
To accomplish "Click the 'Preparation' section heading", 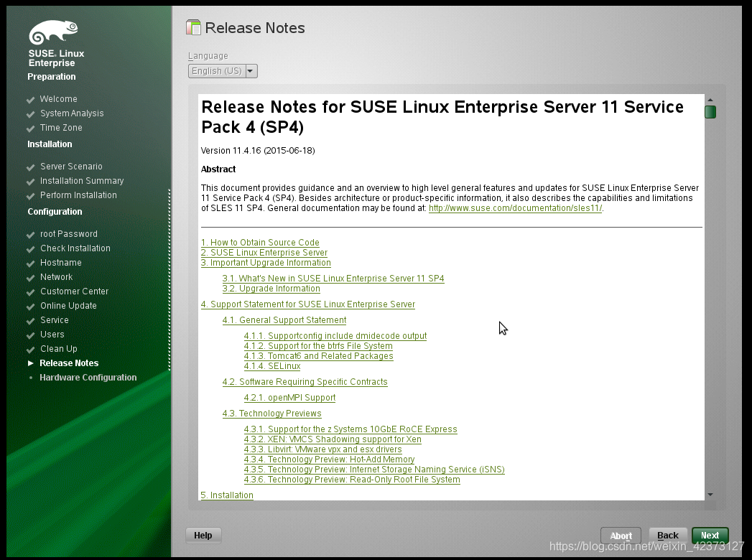I will (51, 77).
